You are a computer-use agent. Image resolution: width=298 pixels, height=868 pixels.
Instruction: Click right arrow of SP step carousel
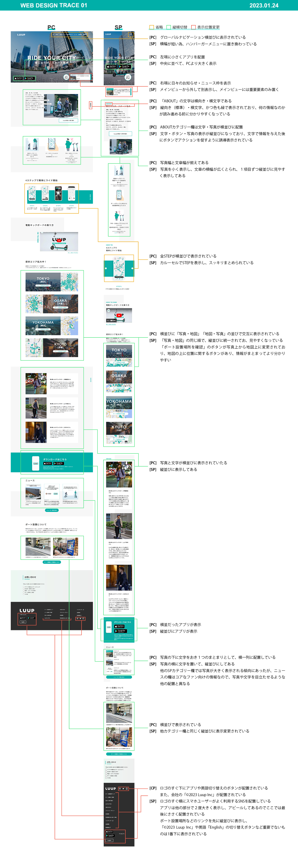pos(132,268)
